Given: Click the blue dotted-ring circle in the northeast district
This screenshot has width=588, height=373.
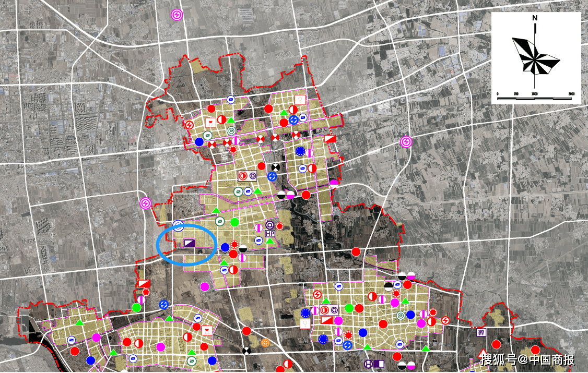Looking at the screenshot, I should 300,151.
